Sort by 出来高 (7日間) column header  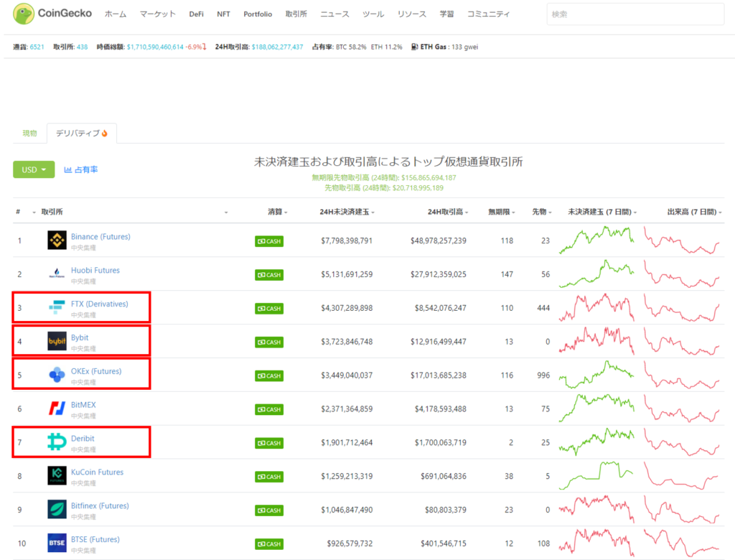pyautogui.click(x=695, y=212)
